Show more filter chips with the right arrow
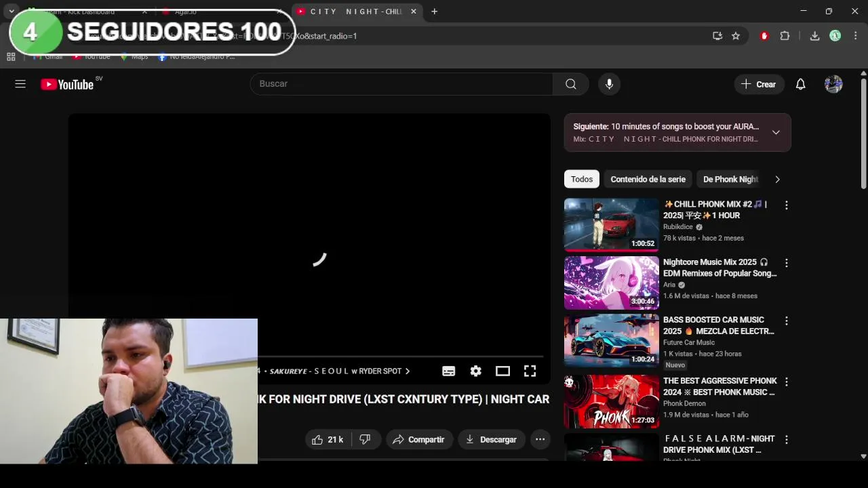The image size is (868, 488). click(x=777, y=179)
